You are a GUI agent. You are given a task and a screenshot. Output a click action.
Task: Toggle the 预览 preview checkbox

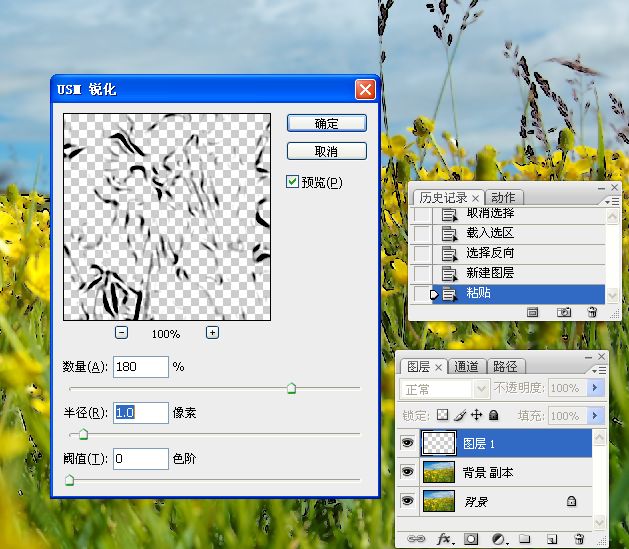pyautogui.click(x=292, y=181)
